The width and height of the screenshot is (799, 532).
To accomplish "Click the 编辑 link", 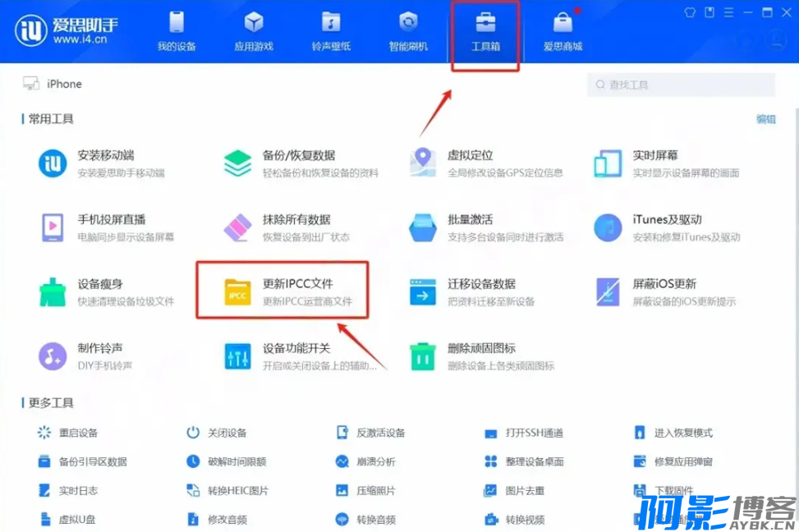I will click(766, 119).
